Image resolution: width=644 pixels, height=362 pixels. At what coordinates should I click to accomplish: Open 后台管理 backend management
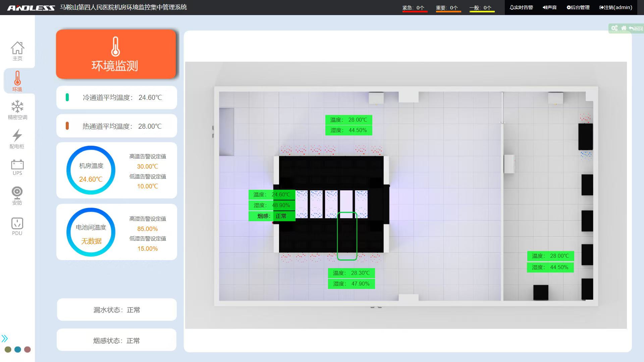pos(578,7)
